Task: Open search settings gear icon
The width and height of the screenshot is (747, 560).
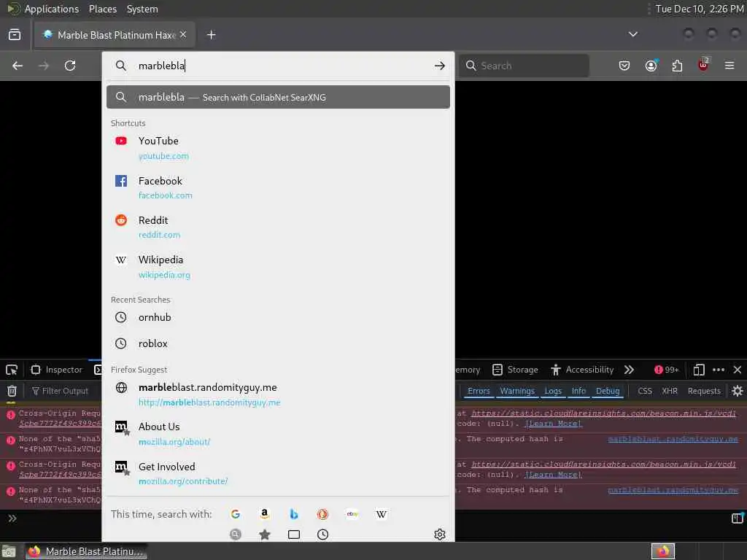Action: 439,534
